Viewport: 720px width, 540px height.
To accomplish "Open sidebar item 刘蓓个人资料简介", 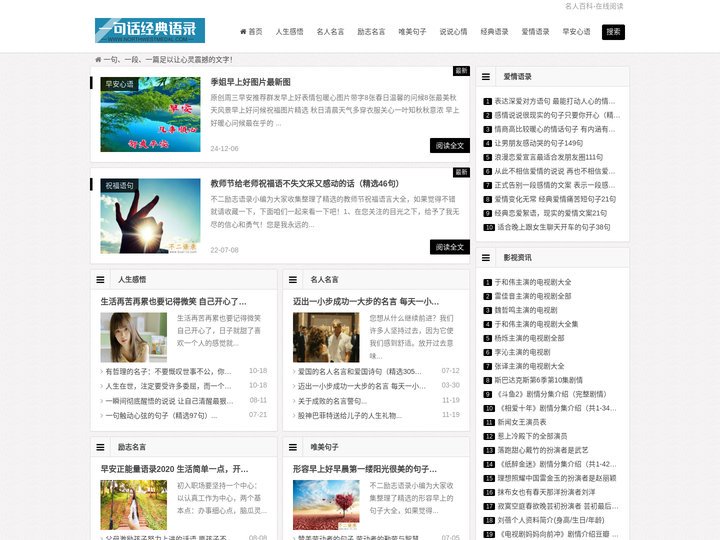I will (551, 520).
